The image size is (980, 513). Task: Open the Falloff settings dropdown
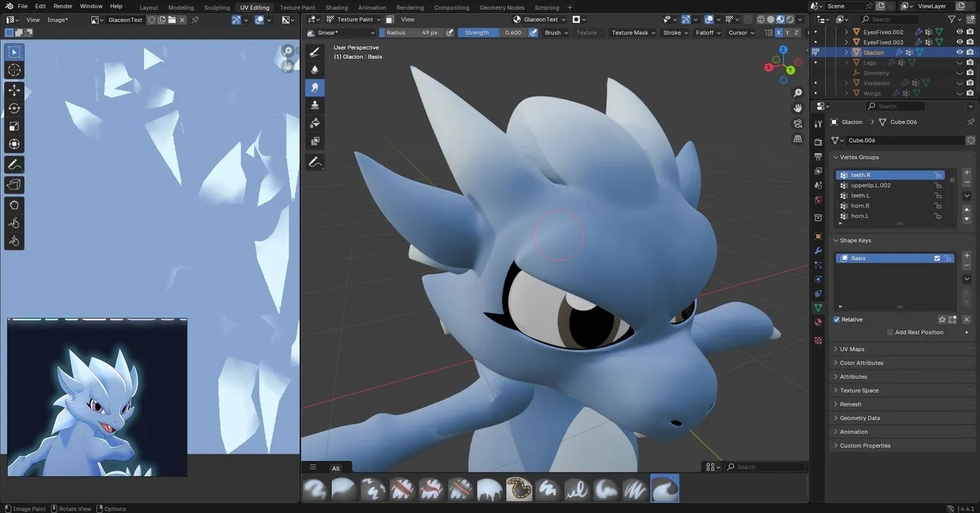click(707, 33)
